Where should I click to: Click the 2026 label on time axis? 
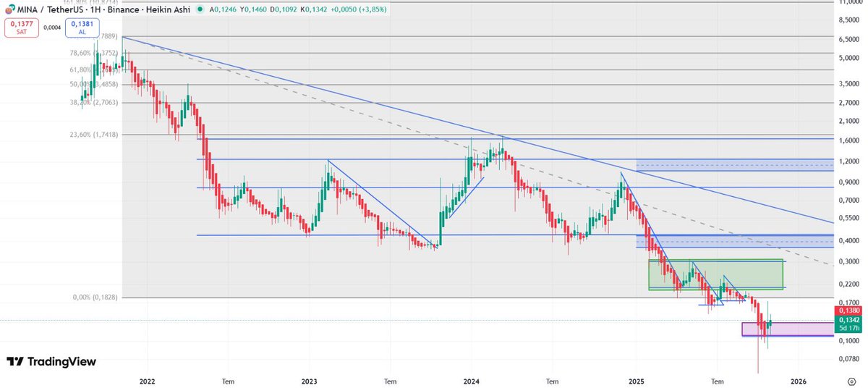click(x=799, y=381)
